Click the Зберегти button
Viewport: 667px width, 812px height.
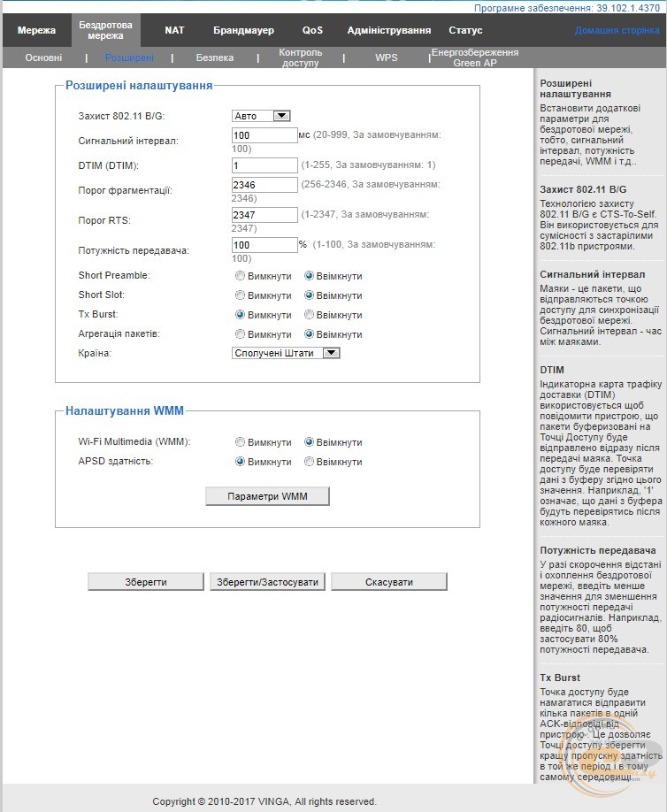(x=145, y=581)
